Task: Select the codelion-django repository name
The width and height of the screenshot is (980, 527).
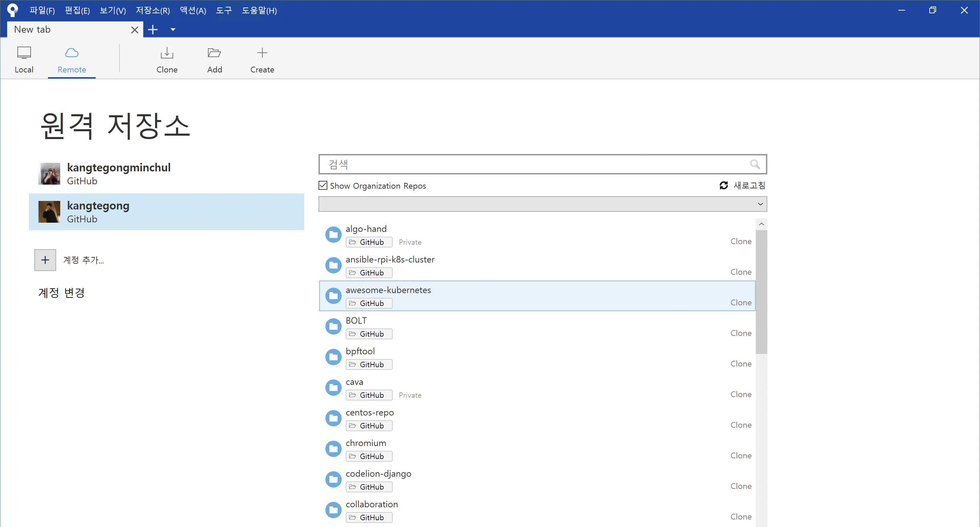Action: click(x=378, y=474)
